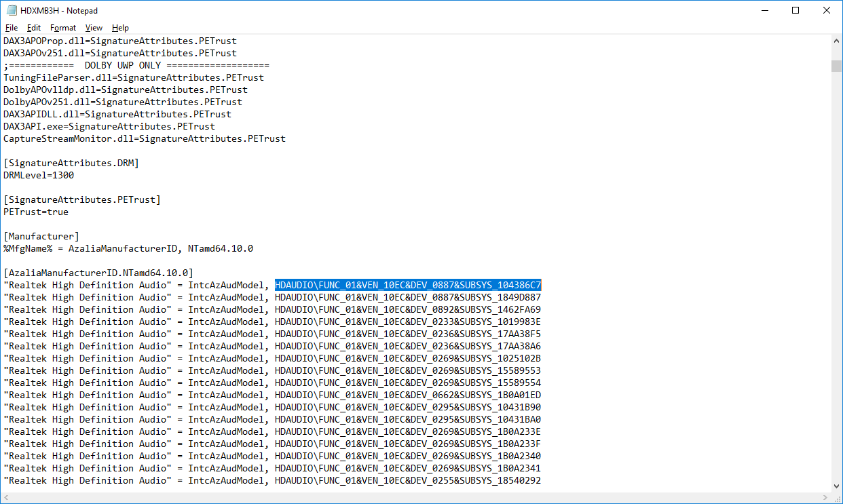Click the PETrust=true line
This screenshot has width=843, height=504.
[x=36, y=212]
